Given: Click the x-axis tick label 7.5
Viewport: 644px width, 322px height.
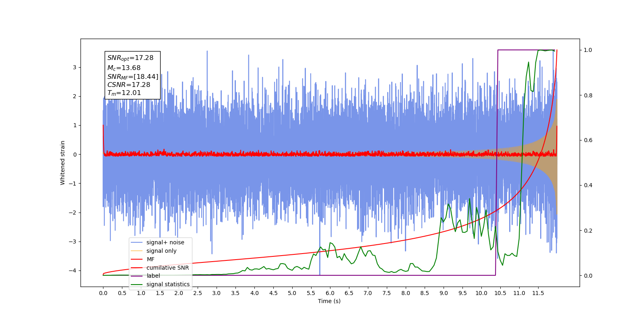Looking at the screenshot, I should coord(387,293).
